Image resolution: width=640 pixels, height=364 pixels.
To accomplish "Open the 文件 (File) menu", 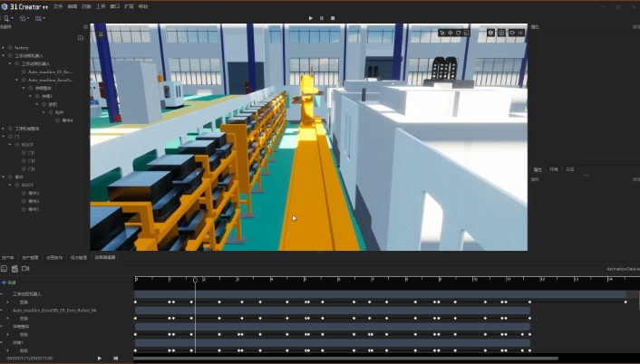I will [x=59, y=5].
